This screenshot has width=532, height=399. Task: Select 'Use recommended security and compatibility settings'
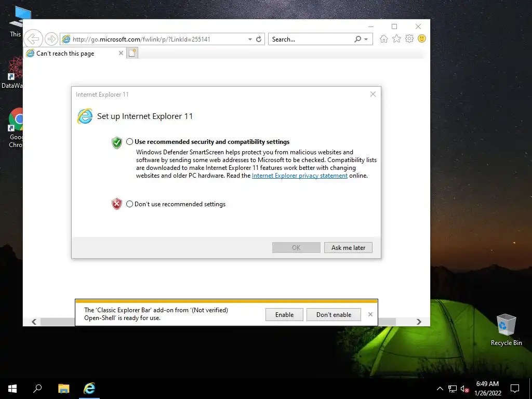tap(129, 142)
